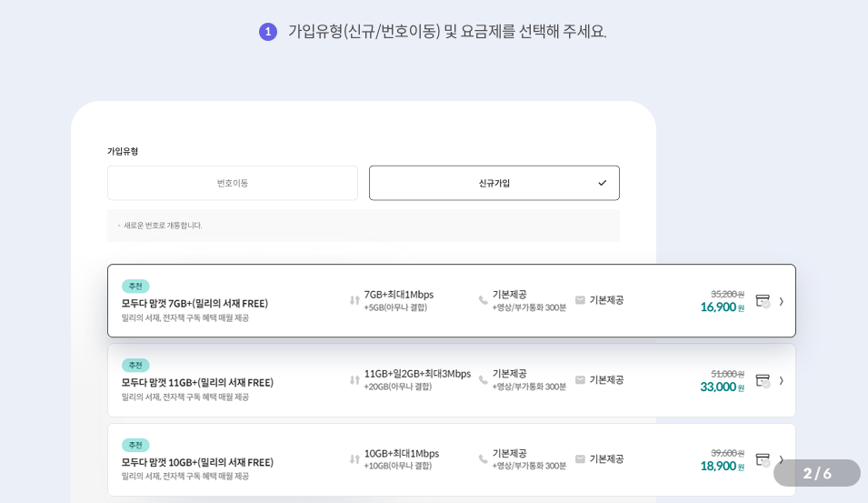
Task: Click the +10GB(아무나 결합) bonus text
Action: click(397, 466)
